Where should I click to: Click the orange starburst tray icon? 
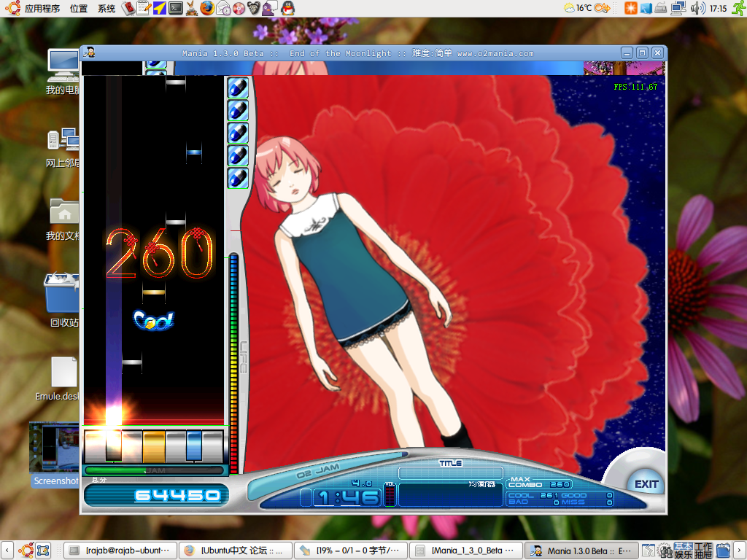coord(631,8)
